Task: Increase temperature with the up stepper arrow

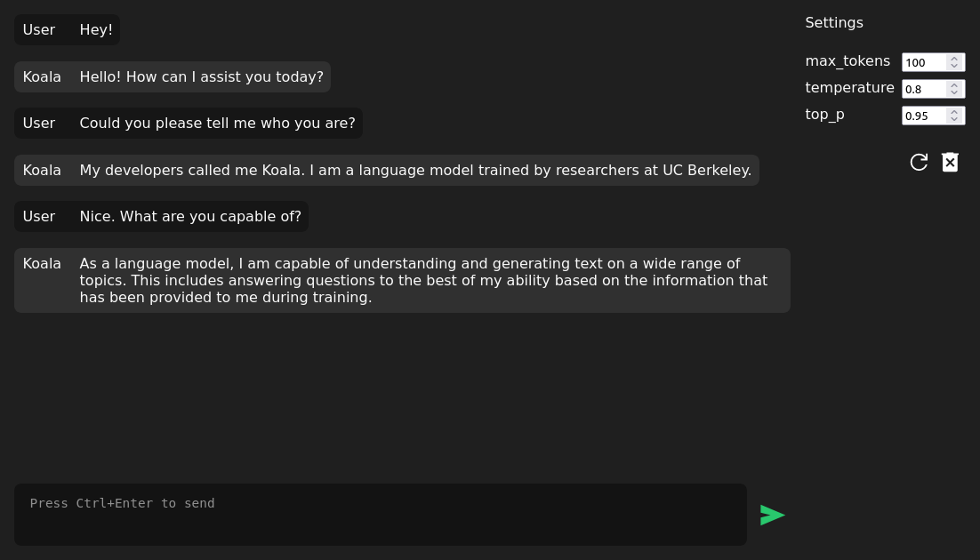Action: pos(953,85)
